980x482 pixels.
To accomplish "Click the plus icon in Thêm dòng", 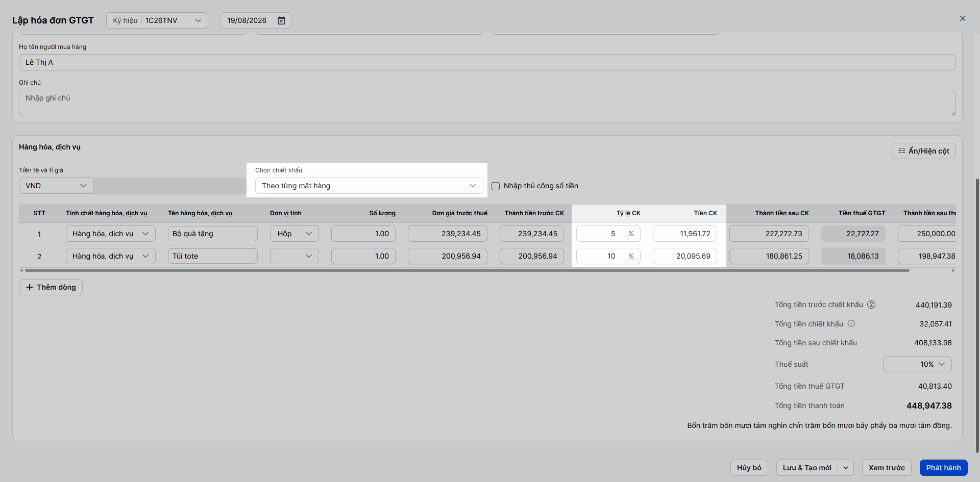I will click(x=30, y=287).
